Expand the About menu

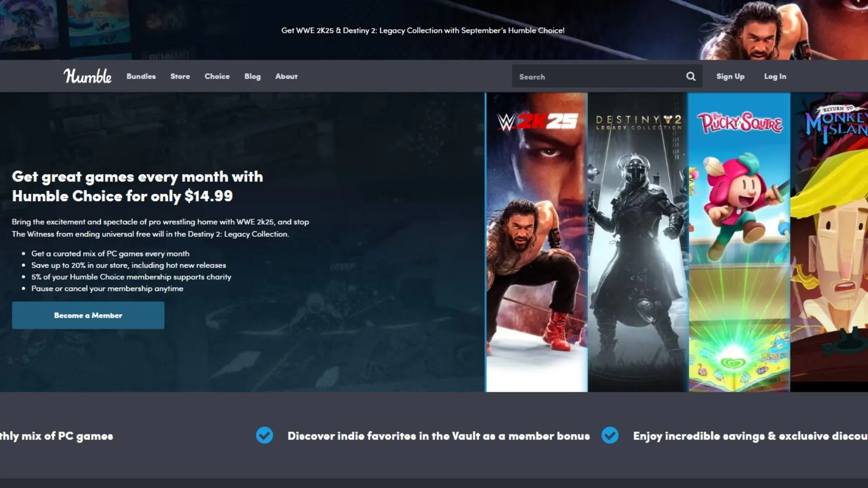coord(286,76)
